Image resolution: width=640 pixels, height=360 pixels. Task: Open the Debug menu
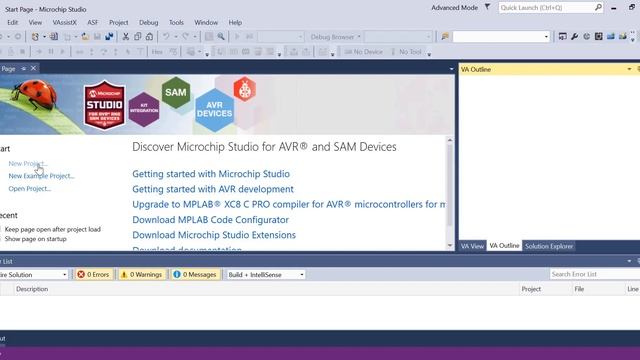coord(149,22)
